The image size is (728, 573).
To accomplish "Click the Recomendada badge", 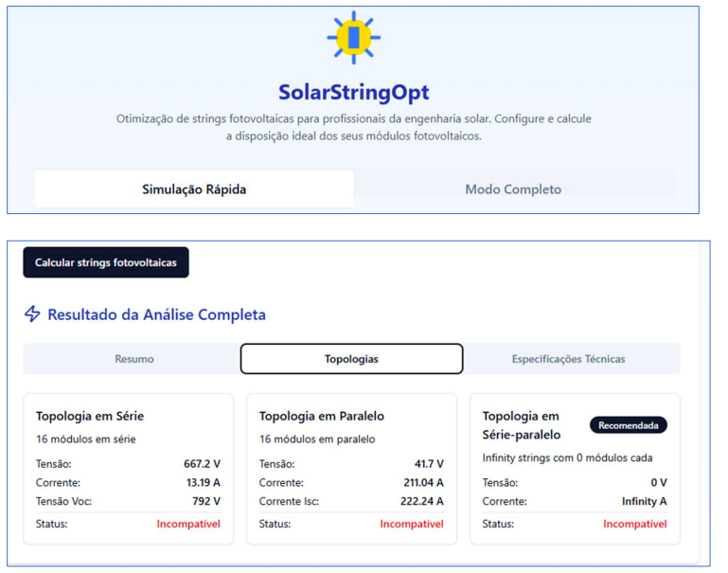I will (x=628, y=425).
